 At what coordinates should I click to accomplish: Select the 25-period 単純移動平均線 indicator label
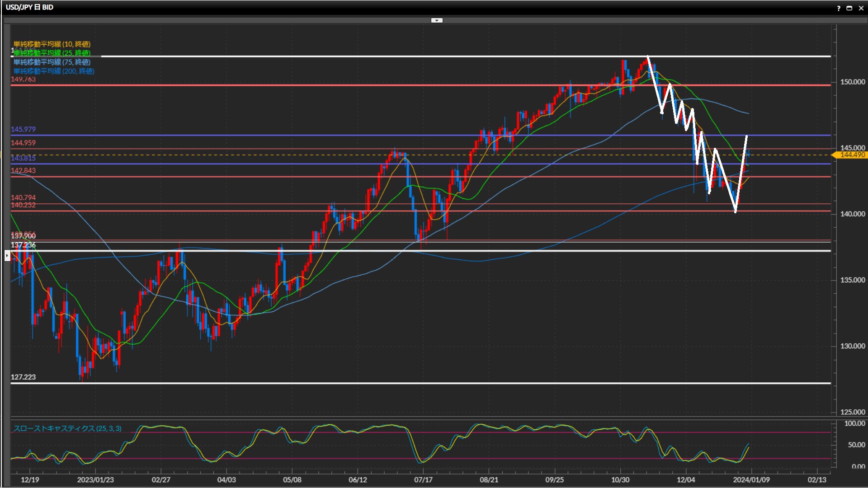click(52, 53)
